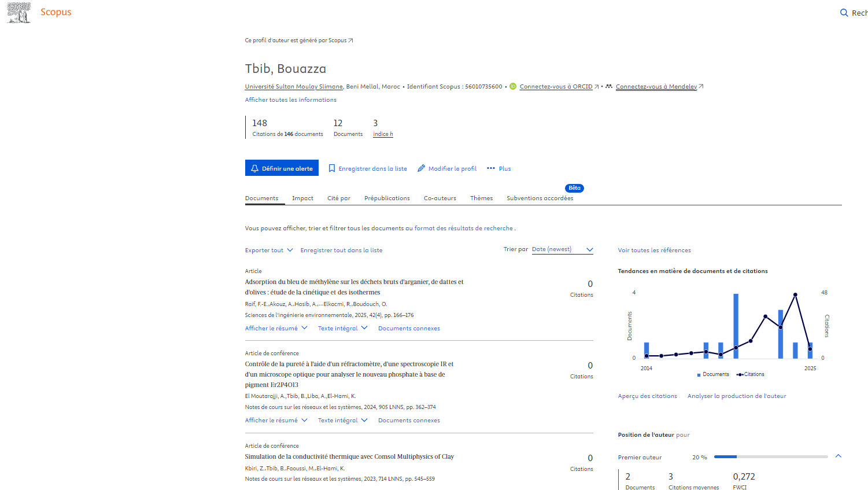Viewport: 868px width, 490px height.
Task: Click the Elsevier tree logo
Action: [19, 13]
